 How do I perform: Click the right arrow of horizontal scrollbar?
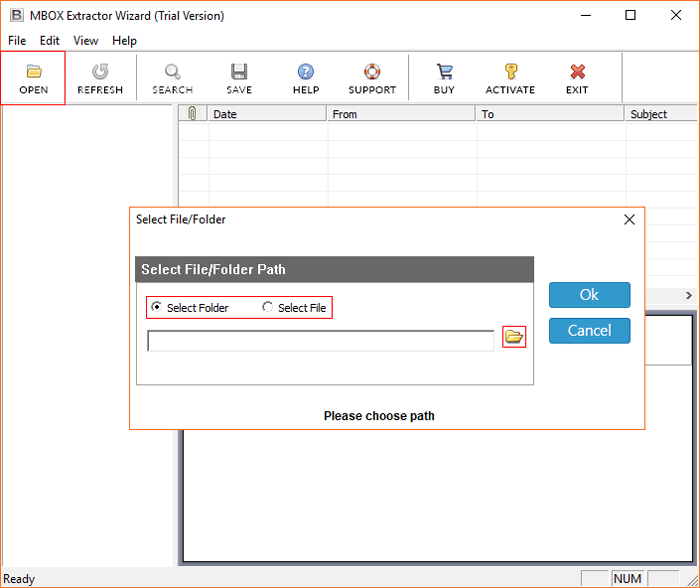688,295
